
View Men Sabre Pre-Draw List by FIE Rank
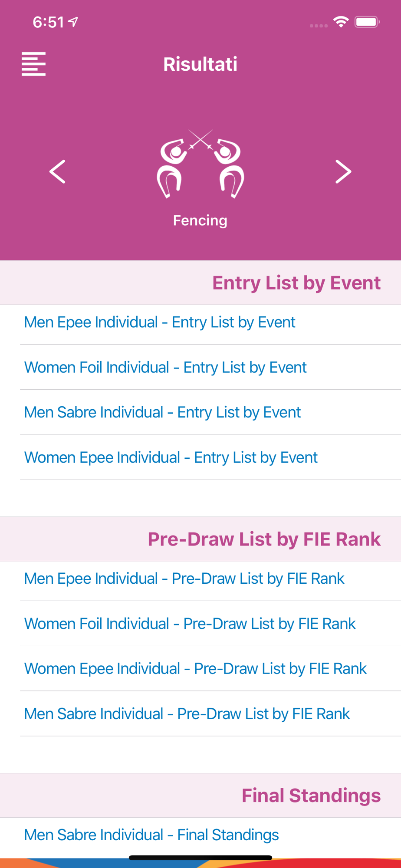187,714
